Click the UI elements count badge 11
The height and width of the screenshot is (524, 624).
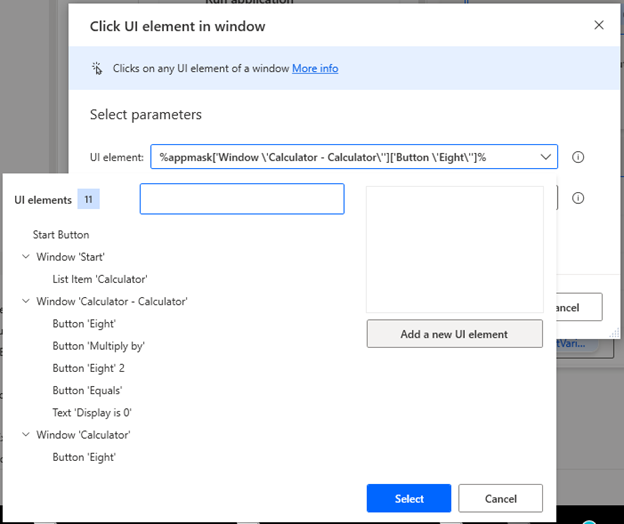coord(88,199)
